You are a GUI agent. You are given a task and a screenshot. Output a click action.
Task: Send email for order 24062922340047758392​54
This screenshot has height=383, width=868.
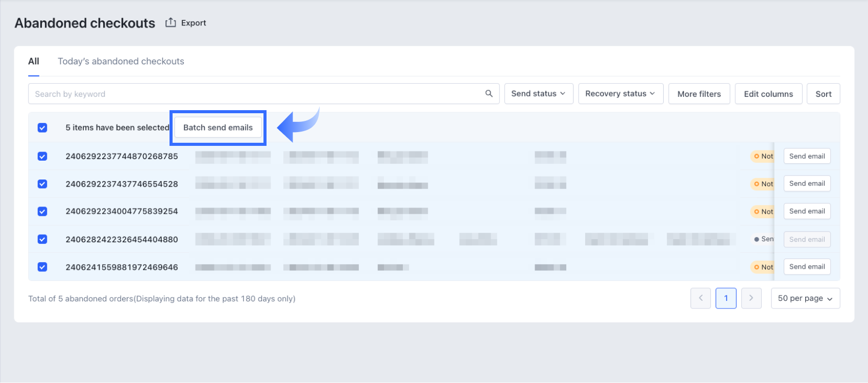click(807, 211)
